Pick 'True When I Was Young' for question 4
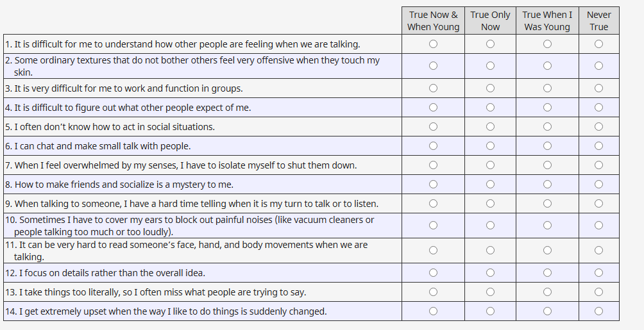This screenshot has height=330, width=644. [x=547, y=108]
